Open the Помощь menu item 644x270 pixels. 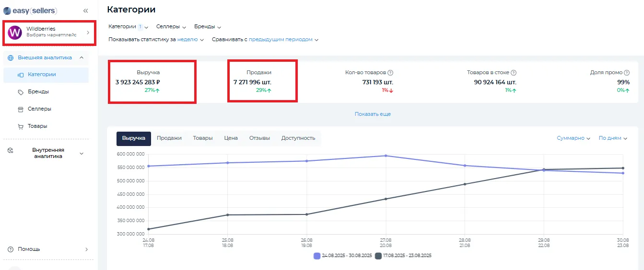coord(29,249)
